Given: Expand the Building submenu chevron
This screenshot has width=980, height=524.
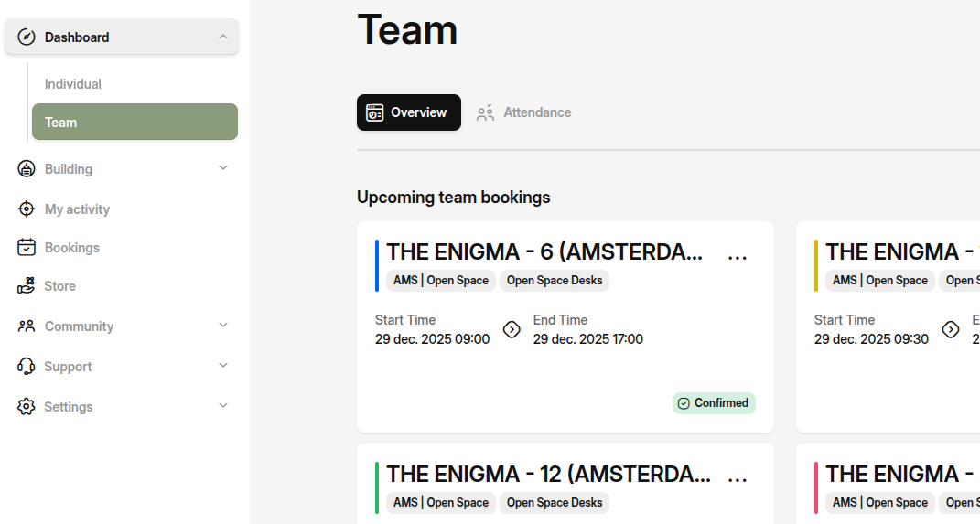Looking at the screenshot, I should click(223, 168).
